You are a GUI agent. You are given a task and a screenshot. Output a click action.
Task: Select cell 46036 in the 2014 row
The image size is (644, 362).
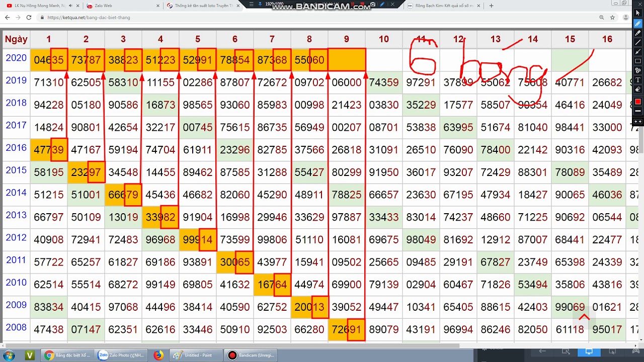coord(607,195)
